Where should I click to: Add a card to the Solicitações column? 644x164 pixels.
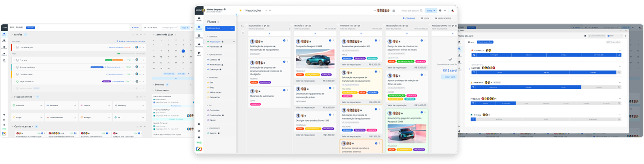coord(269,34)
